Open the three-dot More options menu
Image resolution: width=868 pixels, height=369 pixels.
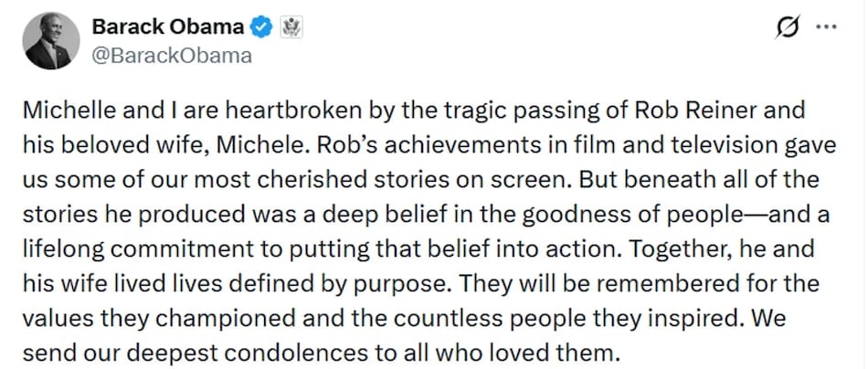point(826,27)
